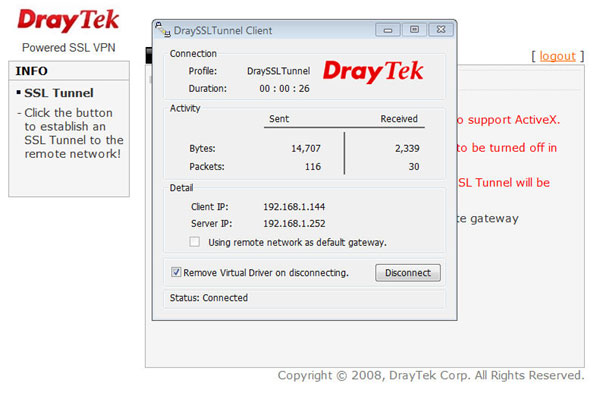Click the DrayTek logo in the page header

pos(68,20)
